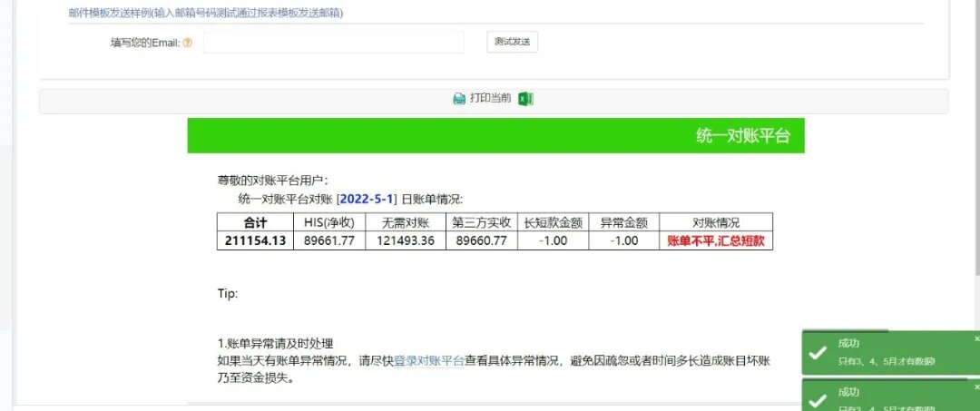This screenshot has width=980, height=411.
Task: Click the 211154.13 total amount cell
Action: point(255,240)
